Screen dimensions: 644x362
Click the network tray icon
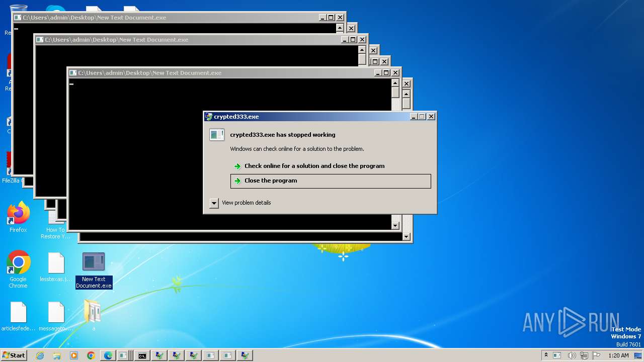coord(584,355)
